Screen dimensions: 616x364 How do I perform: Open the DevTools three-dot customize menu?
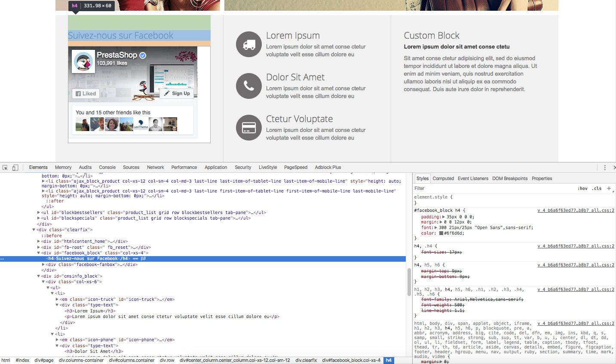[604, 168]
